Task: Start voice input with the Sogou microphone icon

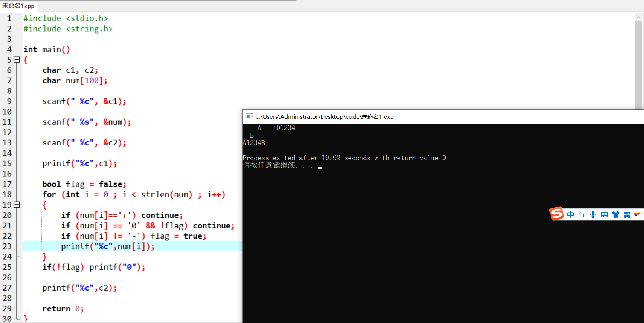Action: click(x=593, y=214)
